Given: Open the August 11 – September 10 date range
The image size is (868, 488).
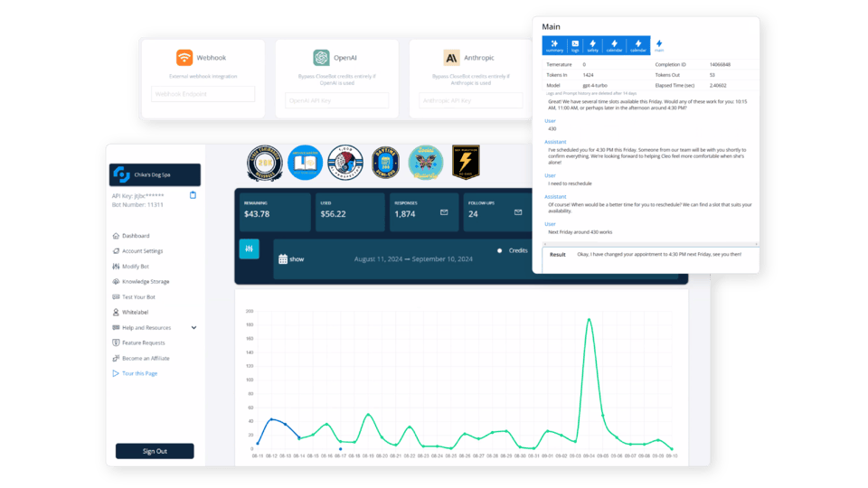Looking at the screenshot, I should tap(413, 259).
